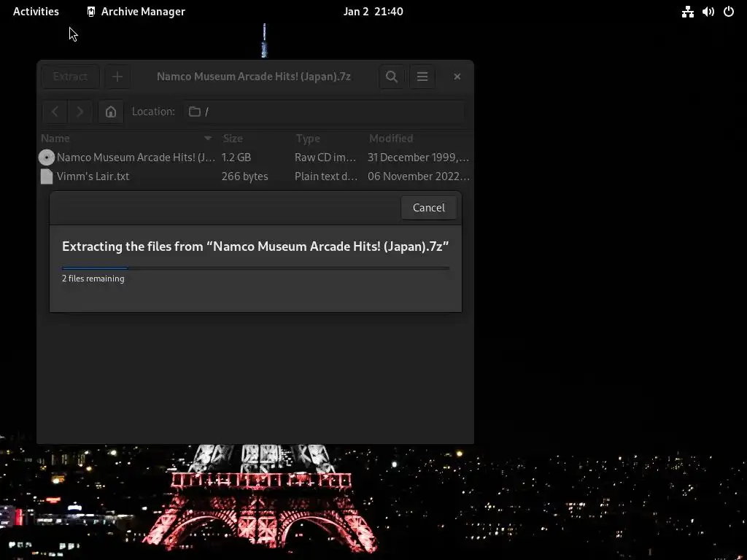Cancel the extraction in progress

click(x=429, y=208)
